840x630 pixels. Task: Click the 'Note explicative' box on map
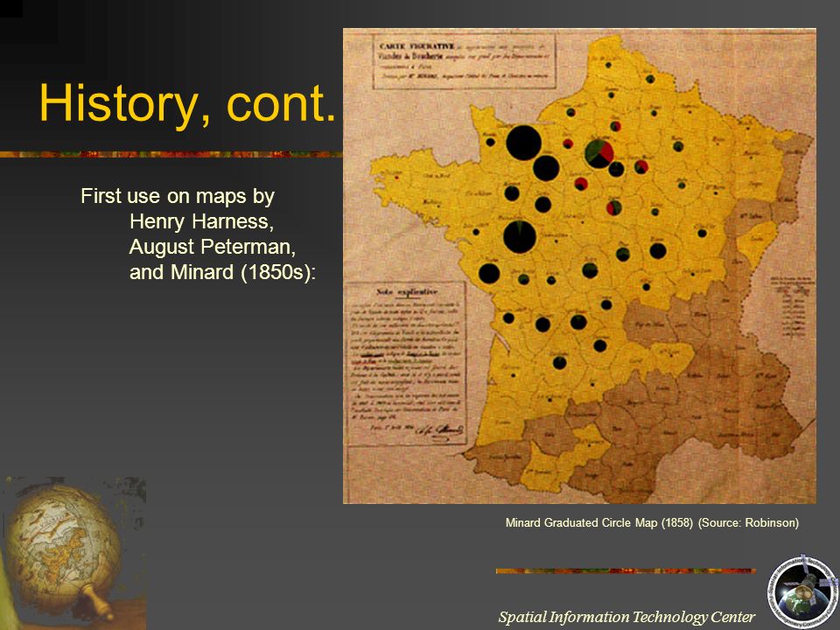(x=406, y=363)
